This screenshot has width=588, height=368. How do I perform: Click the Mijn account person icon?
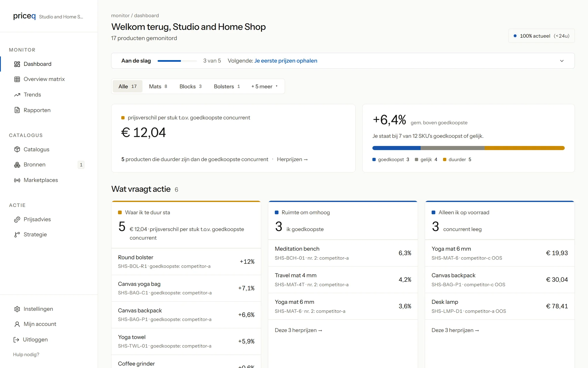(17, 324)
